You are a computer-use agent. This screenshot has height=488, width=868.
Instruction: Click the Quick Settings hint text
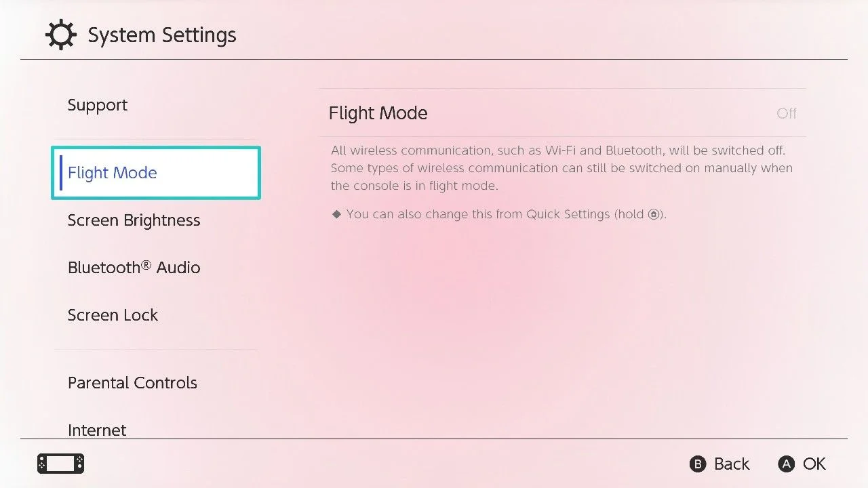click(499, 214)
